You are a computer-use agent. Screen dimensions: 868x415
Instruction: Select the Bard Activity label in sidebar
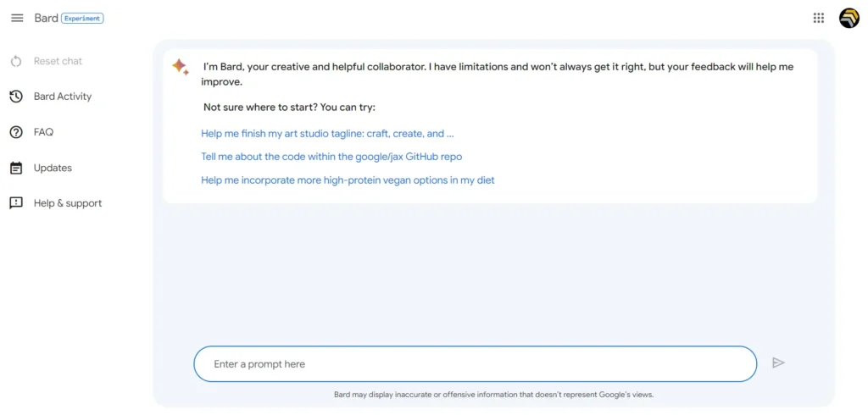pyautogui.click(x=63, y=97)
